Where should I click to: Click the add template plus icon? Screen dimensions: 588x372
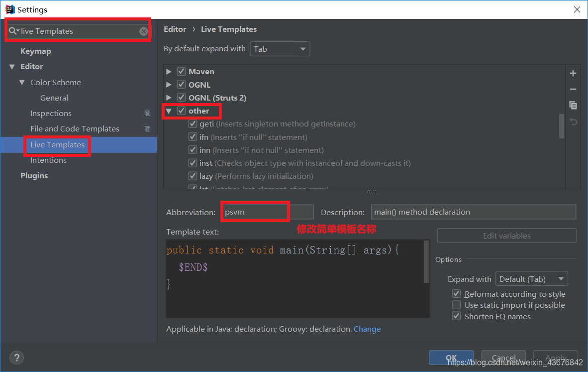573,73
